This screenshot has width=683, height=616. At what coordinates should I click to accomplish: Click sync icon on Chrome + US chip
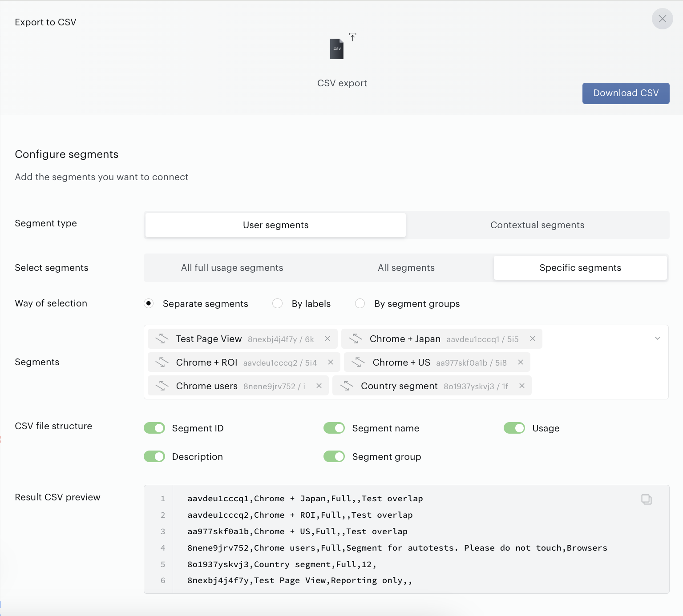(x=358, y=362)
